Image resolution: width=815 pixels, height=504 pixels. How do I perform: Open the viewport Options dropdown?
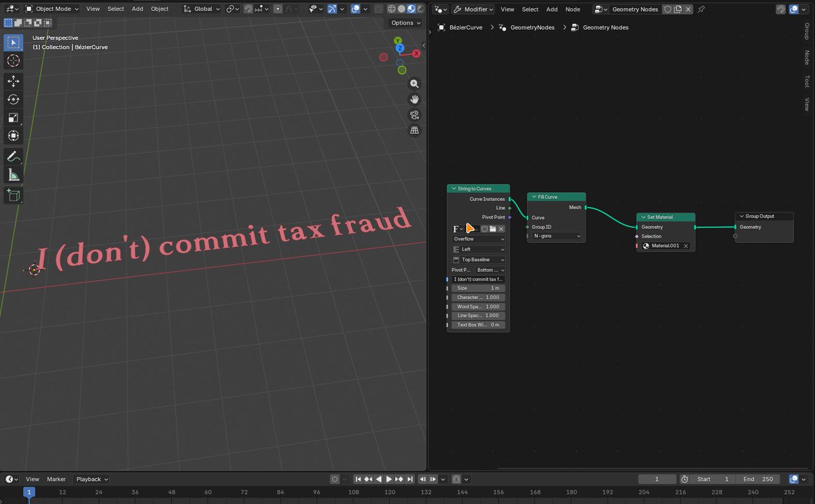[405, 22]
